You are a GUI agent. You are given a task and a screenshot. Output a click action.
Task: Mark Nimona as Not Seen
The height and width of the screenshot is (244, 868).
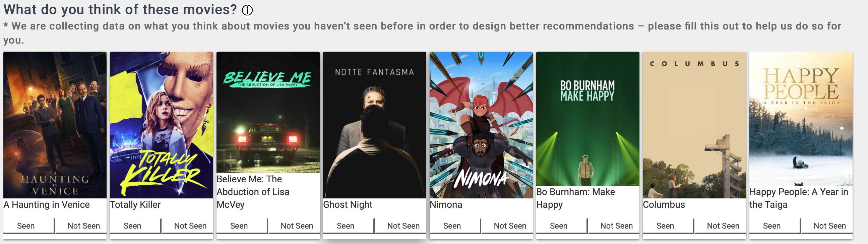510,226
